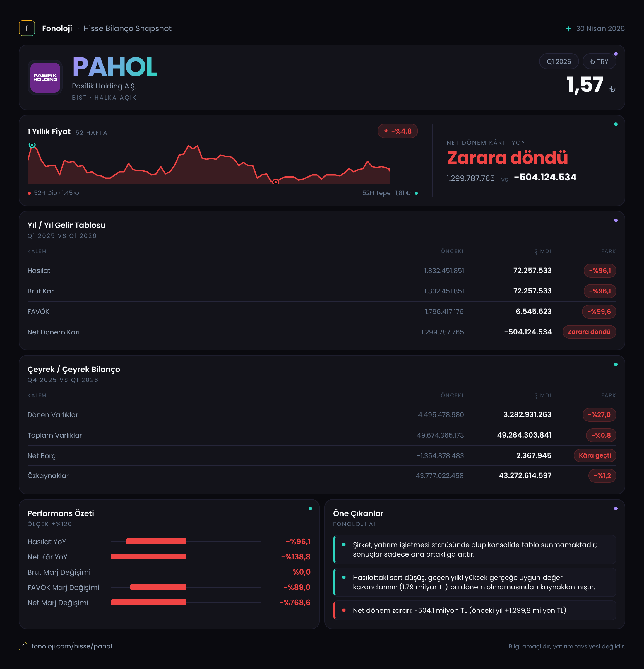This screenshot has height=669, width=644.
Task: Click the 'Zarara döndü' headline text
Action: [507, 158]
